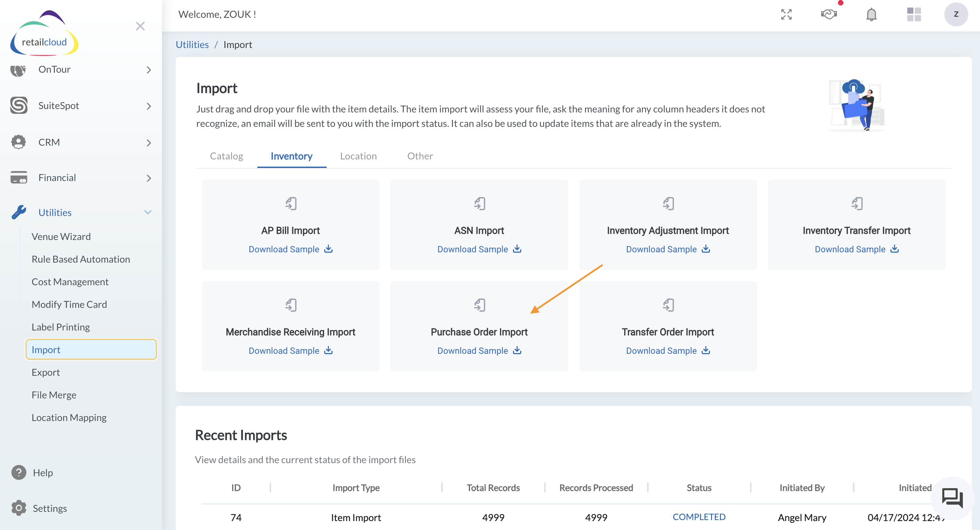Open the Other tab
980x530 pixels.
(x=420, y=156)
